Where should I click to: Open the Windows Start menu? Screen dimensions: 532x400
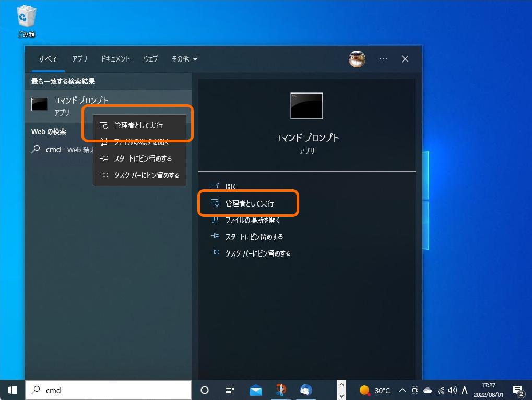pos(13,390)
